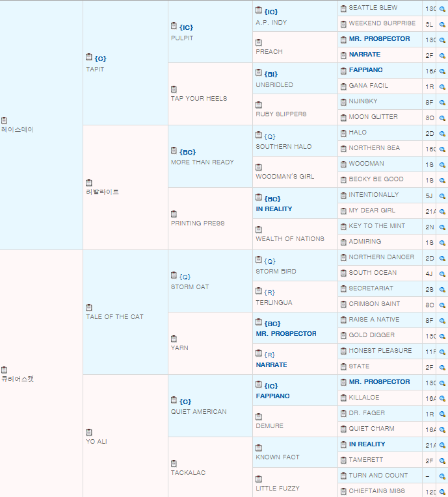448x497 pixels.
Task: Open the clipboard icon above PULPIT
Action: [x=174, y=26]
